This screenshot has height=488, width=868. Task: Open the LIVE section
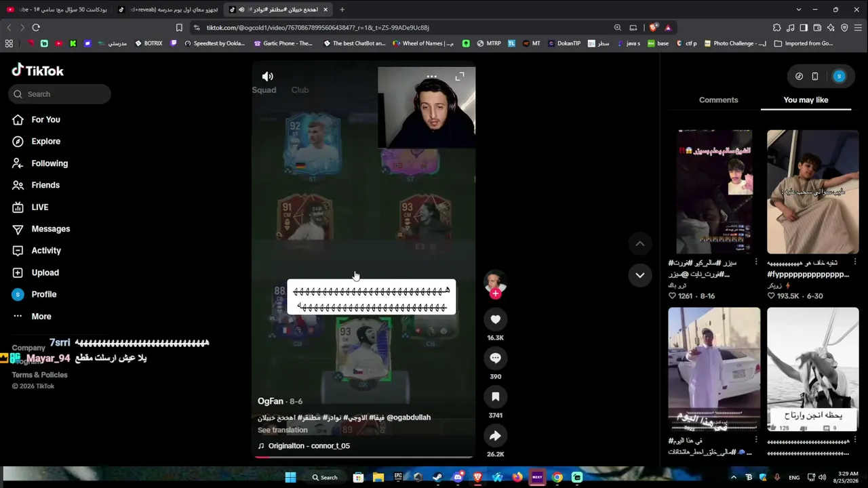(x=31, y=207)
